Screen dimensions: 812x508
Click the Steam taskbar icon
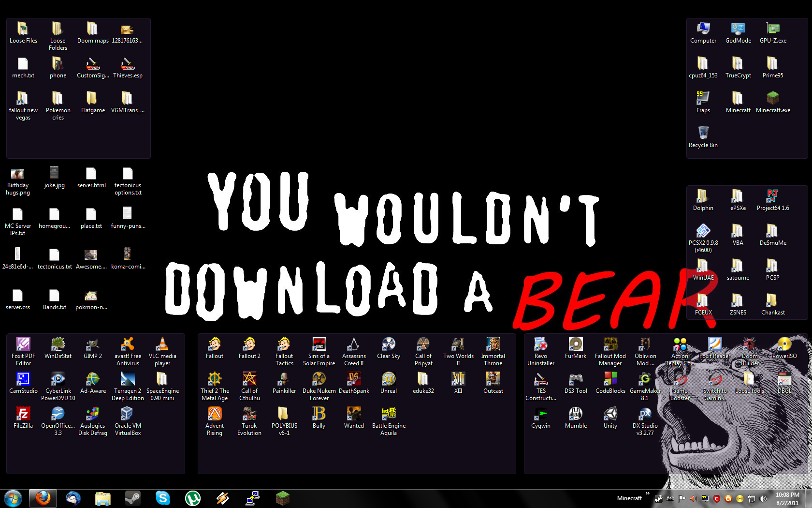(133, 498)
